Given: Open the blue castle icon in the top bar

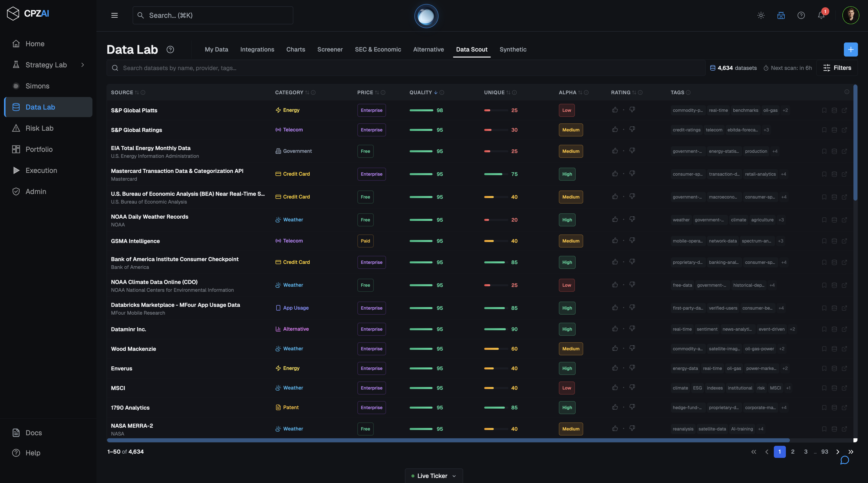Looking at the screenshot, I should coord(781,15).
